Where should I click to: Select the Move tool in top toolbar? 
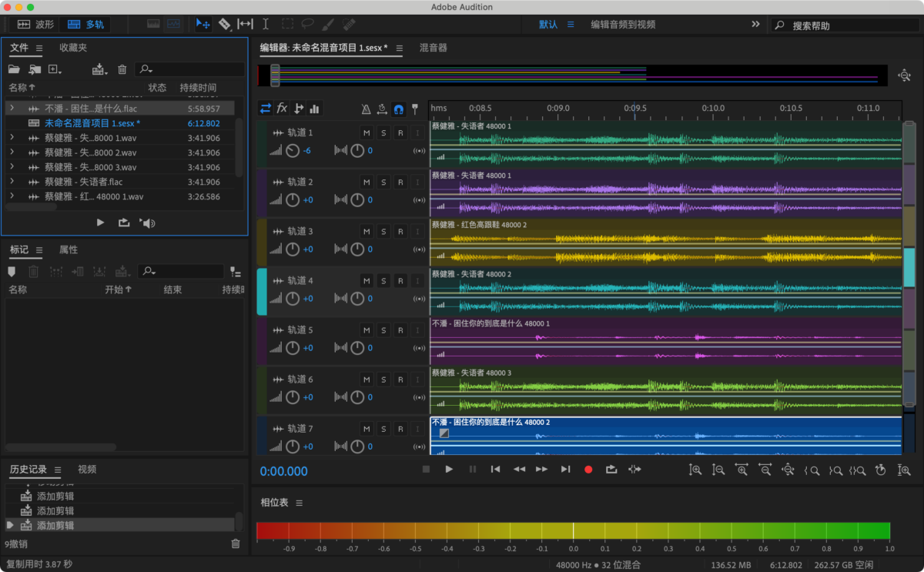click(x=203, y=24)
